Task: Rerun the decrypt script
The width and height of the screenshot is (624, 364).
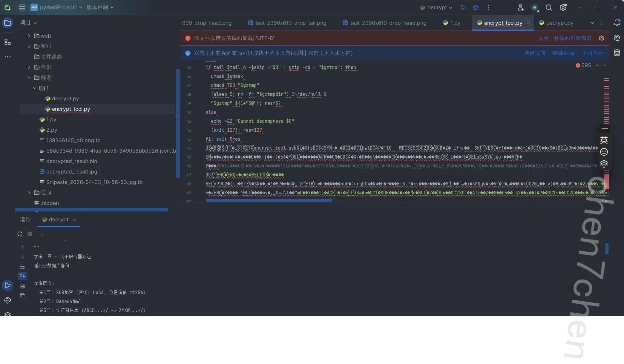Action: (x=20, y=234)
